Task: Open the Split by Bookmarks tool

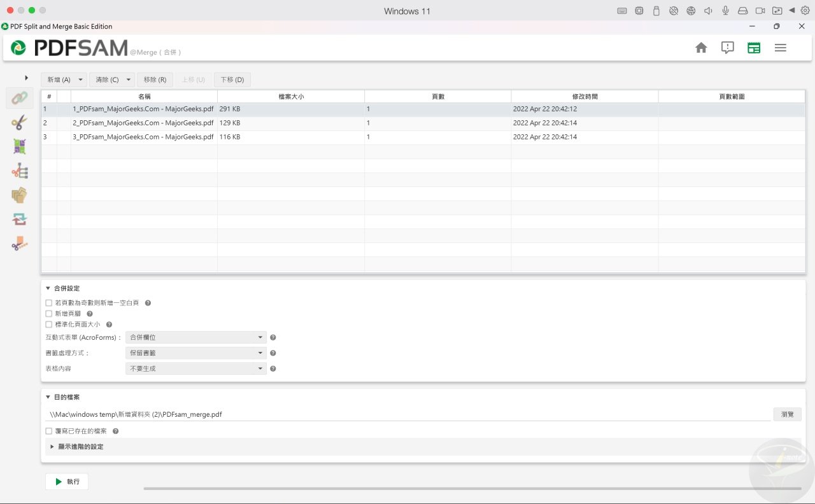Action: coord(19,171)
